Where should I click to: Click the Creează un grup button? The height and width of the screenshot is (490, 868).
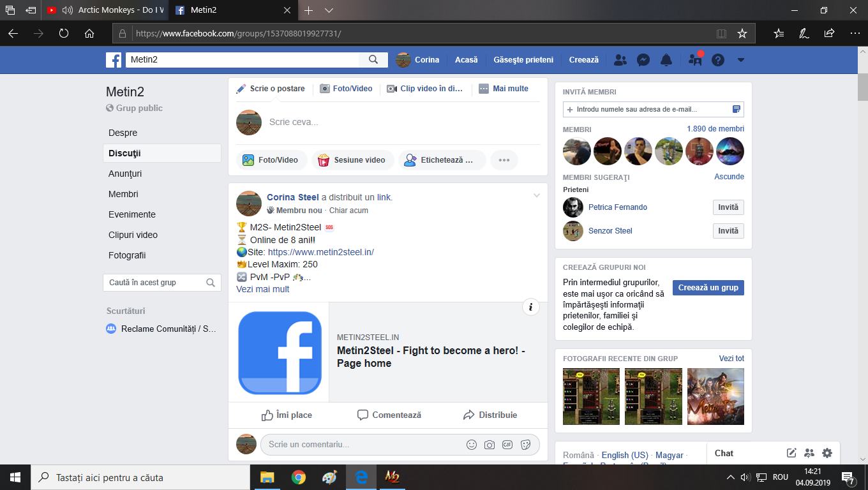708,288
